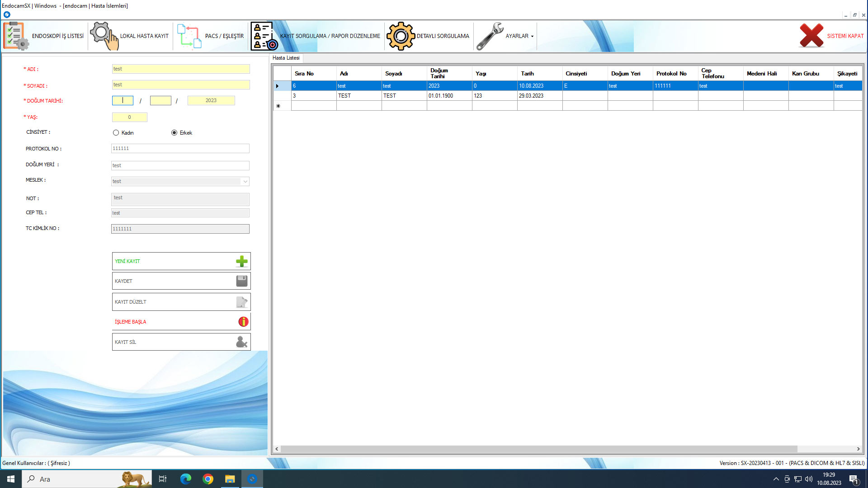The height and width of the screenshot is (488, 868).
Task: Click Lokal Hasta Kayıt gear-hand icon
Action: [x=104, y=36]
